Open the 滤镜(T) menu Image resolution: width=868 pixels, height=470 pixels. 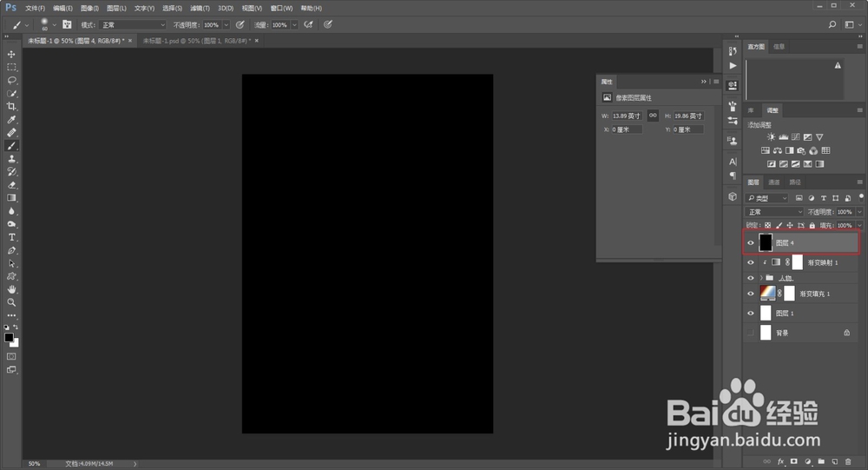200,9
